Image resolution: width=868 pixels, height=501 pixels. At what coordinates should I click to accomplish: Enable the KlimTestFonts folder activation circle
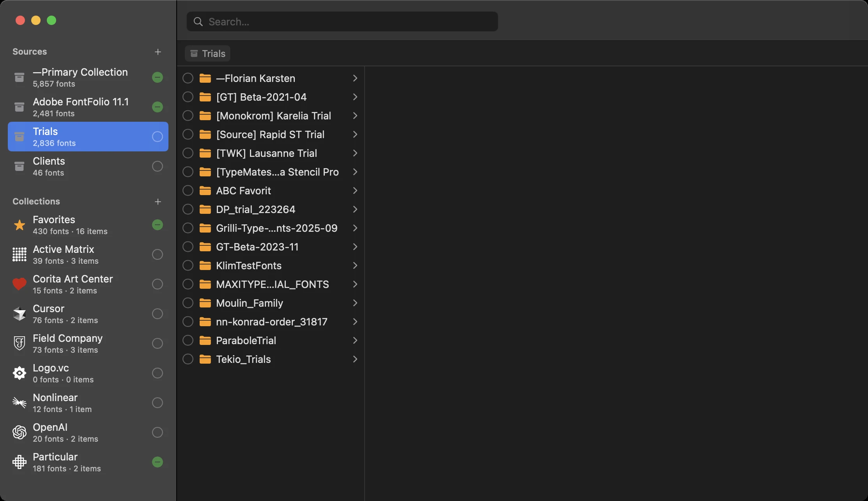click(188, 265)
